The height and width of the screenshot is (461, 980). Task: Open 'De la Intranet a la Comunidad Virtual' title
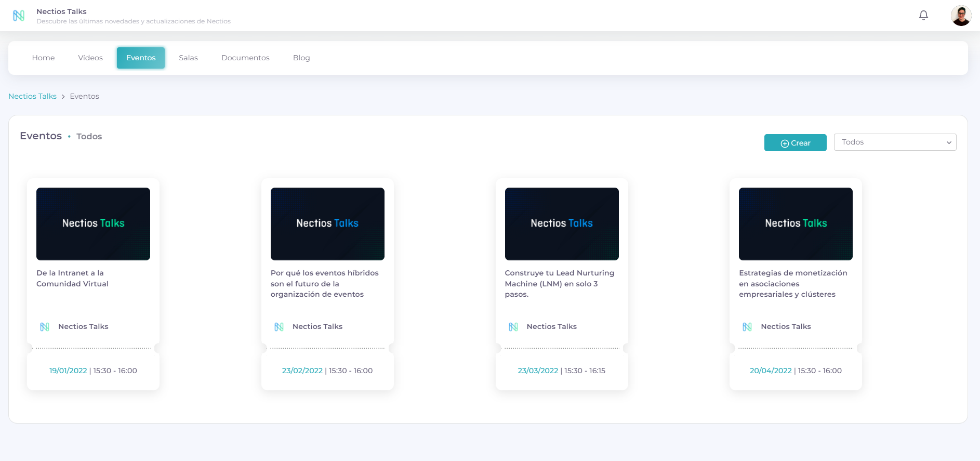(72, 278)
